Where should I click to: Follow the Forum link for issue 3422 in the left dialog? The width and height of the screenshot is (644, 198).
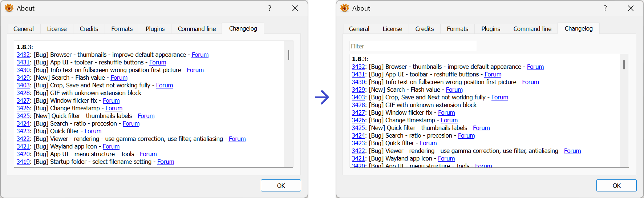click(237, 139)
